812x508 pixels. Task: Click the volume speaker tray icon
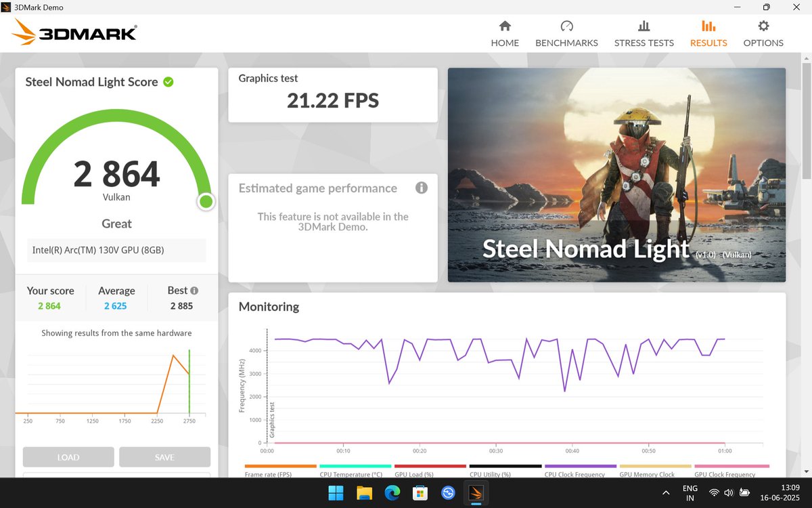(x=729, y=493)
